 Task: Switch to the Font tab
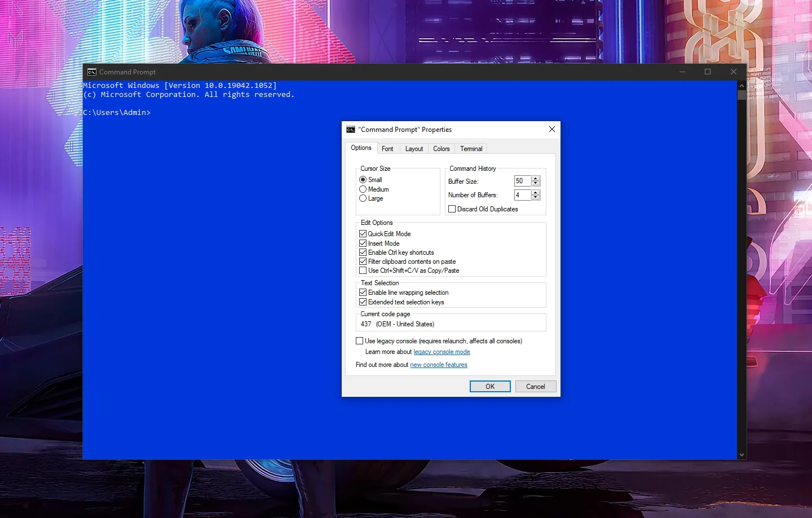[387, 149]
